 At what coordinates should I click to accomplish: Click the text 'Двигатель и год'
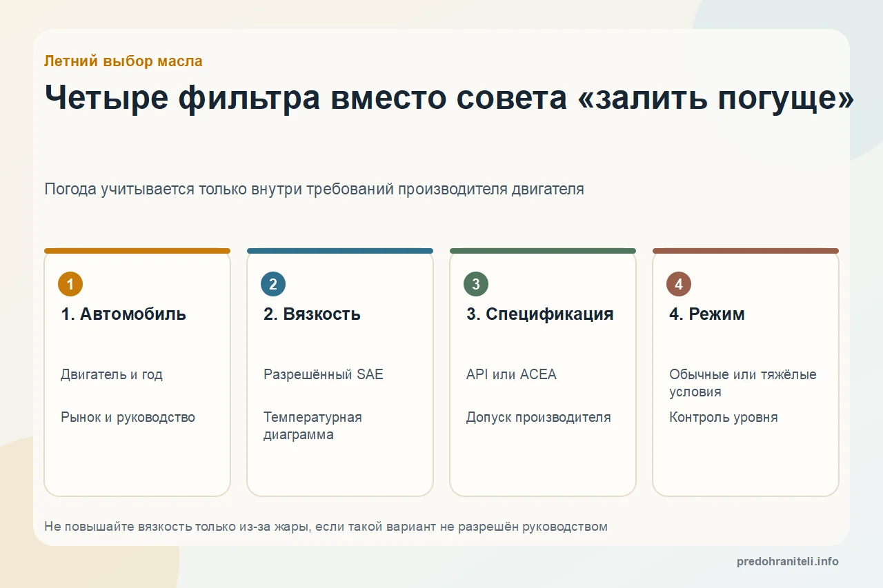112,375
